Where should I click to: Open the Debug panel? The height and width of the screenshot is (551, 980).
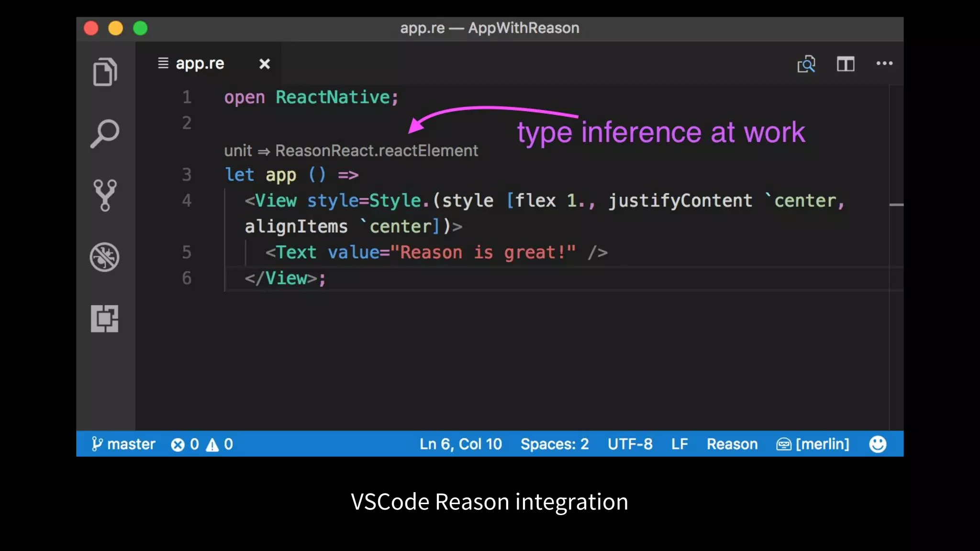105,257
